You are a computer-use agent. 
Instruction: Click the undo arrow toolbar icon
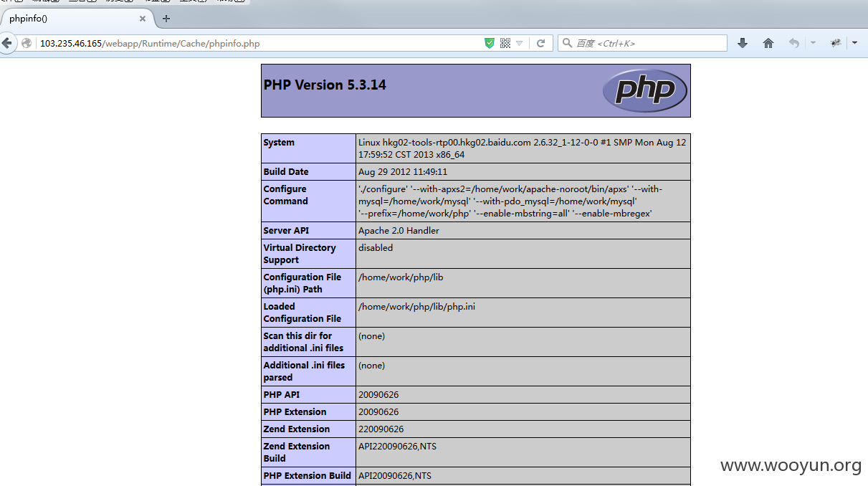[x=794, y=43]
